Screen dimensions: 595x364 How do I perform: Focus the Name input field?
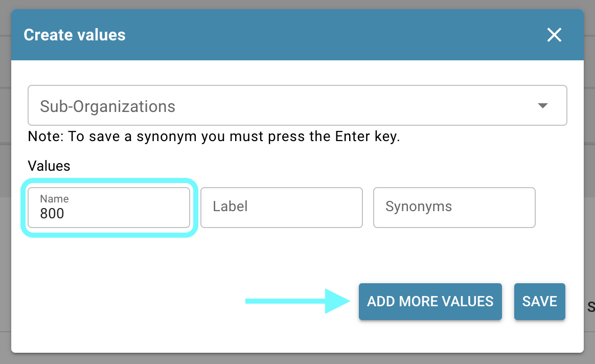point(108,208)
